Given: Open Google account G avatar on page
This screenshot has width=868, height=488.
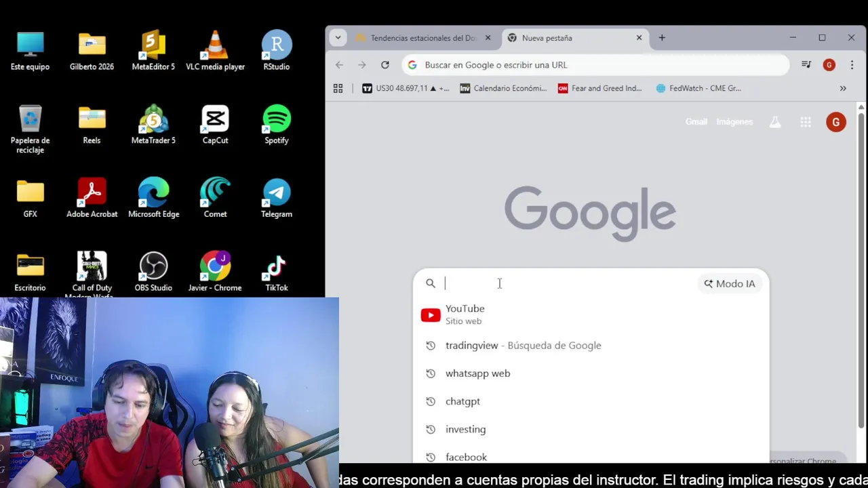Looking at the screenshot, I should point(836,122).
